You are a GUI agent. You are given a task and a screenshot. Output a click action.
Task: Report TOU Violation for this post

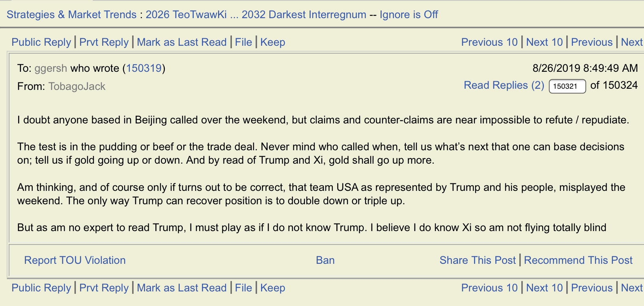point(75,260)
